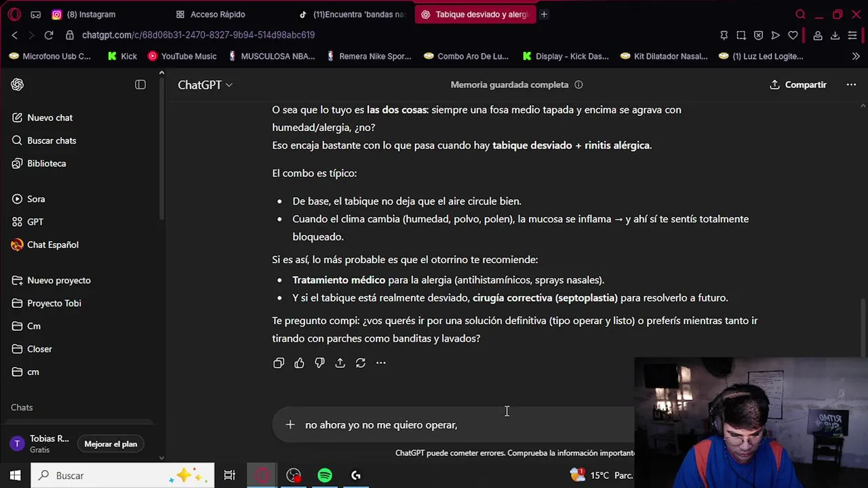Open the conversation options three-dot menu
The image size is (868, 488).
click(851, 85)
